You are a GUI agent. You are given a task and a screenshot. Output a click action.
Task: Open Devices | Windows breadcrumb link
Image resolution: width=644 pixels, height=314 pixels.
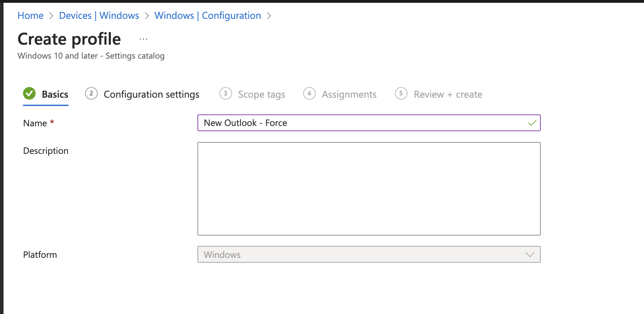pos(99,15)
